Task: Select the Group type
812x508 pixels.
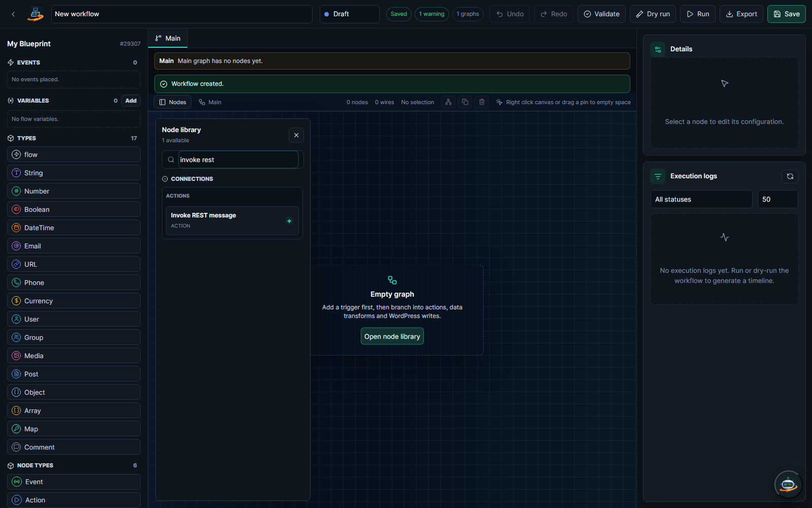Action: [x=74, y=337]
